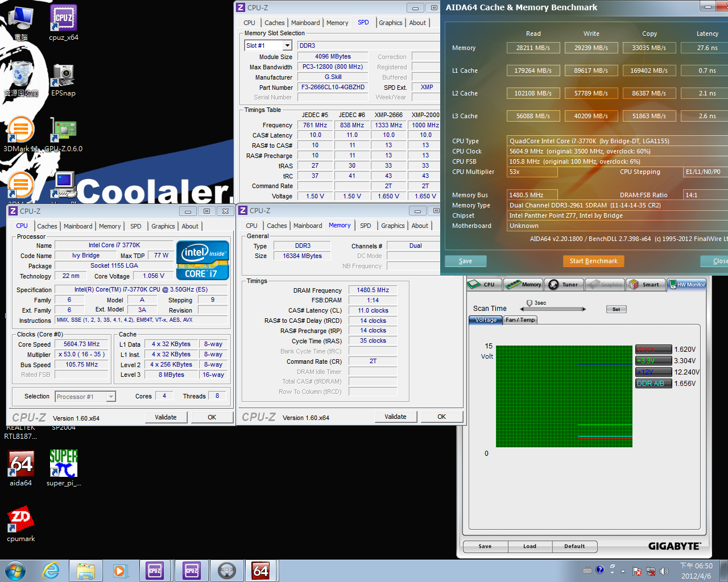
Task: Adjust the Scan Time slider handle
Action: (x=530, y=304)
